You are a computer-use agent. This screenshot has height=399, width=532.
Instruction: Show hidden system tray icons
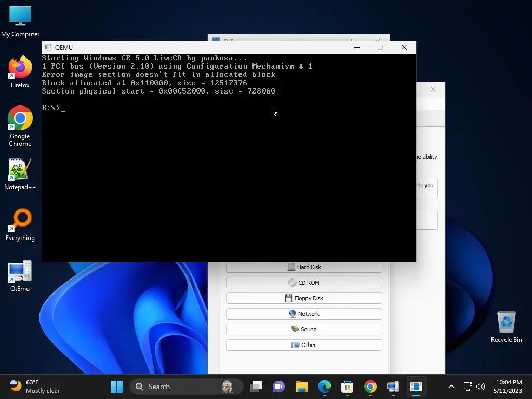(x=451, y=387)
